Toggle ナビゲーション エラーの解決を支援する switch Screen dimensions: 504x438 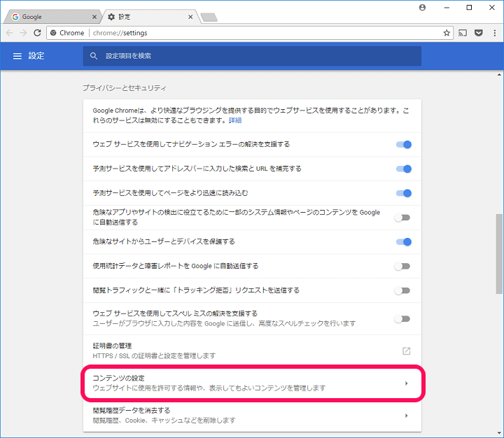pos(404,145)
